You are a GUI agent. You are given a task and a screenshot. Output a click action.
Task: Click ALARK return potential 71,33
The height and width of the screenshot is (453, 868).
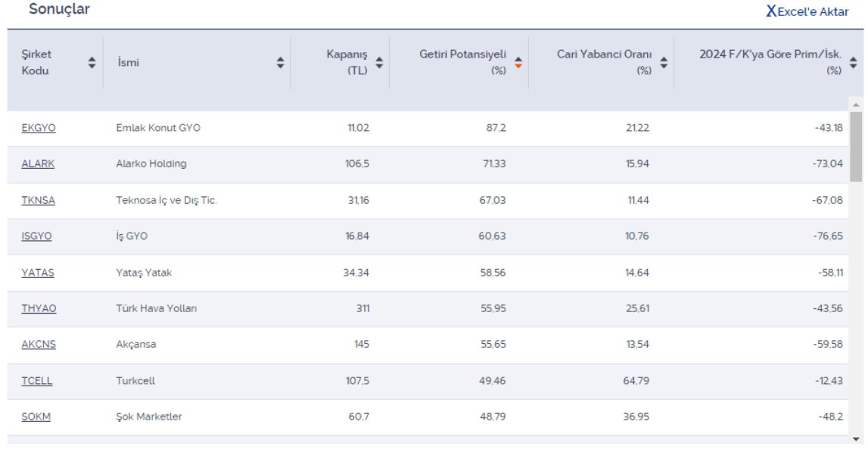493,164
